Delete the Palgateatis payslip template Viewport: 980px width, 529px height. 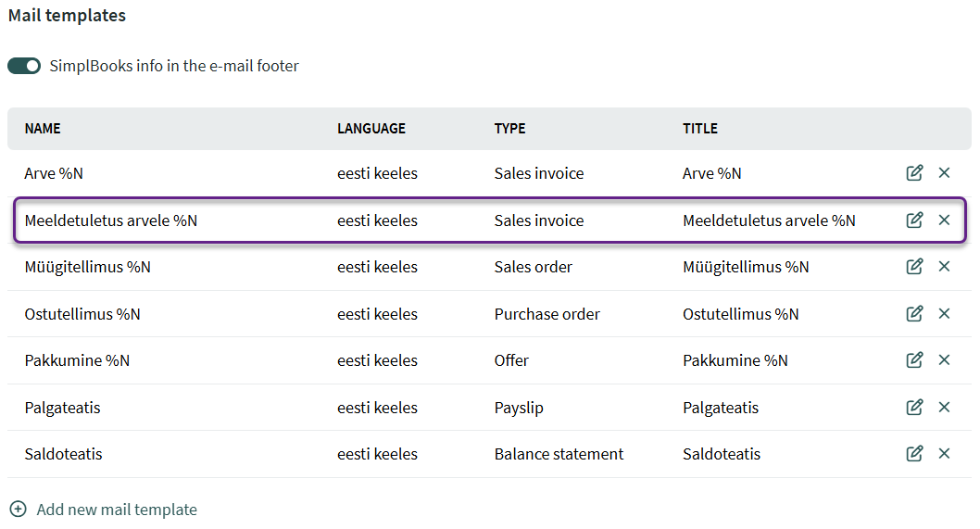pyautogui.click(x=945, y=407)
